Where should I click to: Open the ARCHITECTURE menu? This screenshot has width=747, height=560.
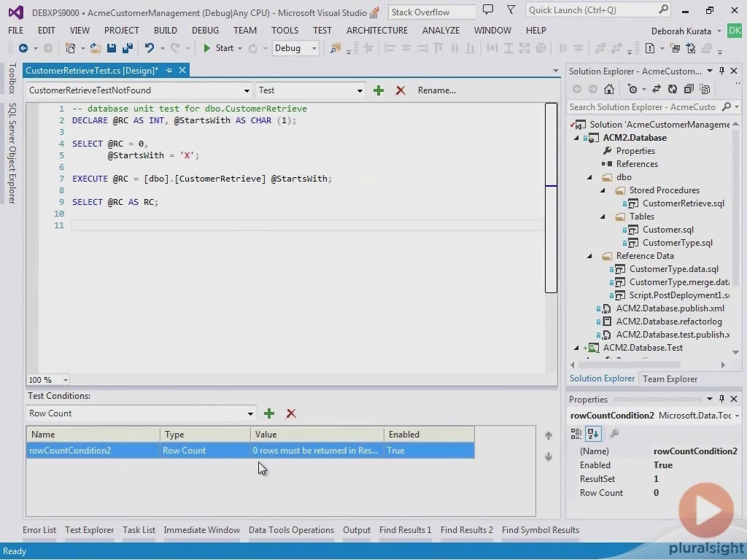click(377, 31)
